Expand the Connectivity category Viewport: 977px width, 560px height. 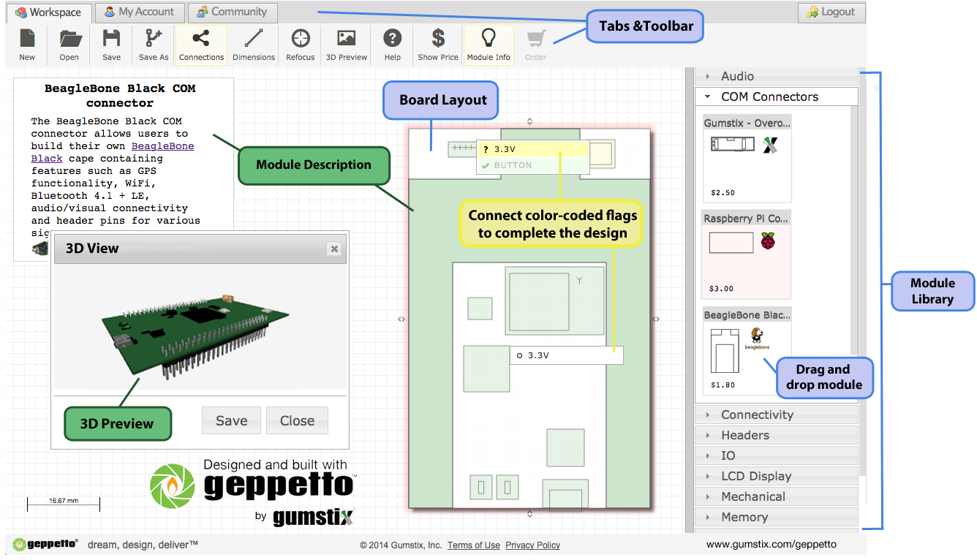coord(776,415)
